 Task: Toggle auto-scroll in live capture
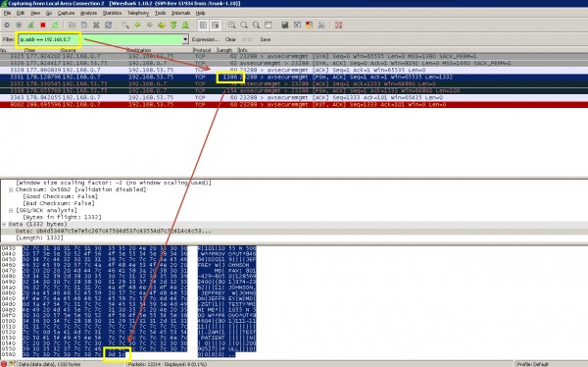pyautogui.click(x=215, y=26)
